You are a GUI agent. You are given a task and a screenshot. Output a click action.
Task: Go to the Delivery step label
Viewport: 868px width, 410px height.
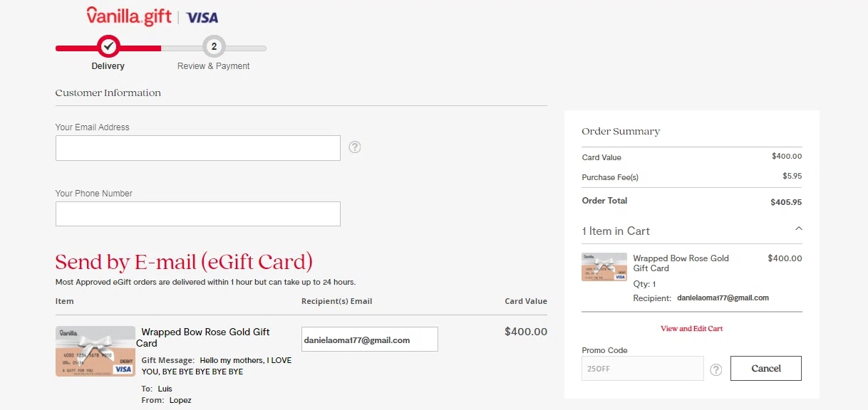108,66
